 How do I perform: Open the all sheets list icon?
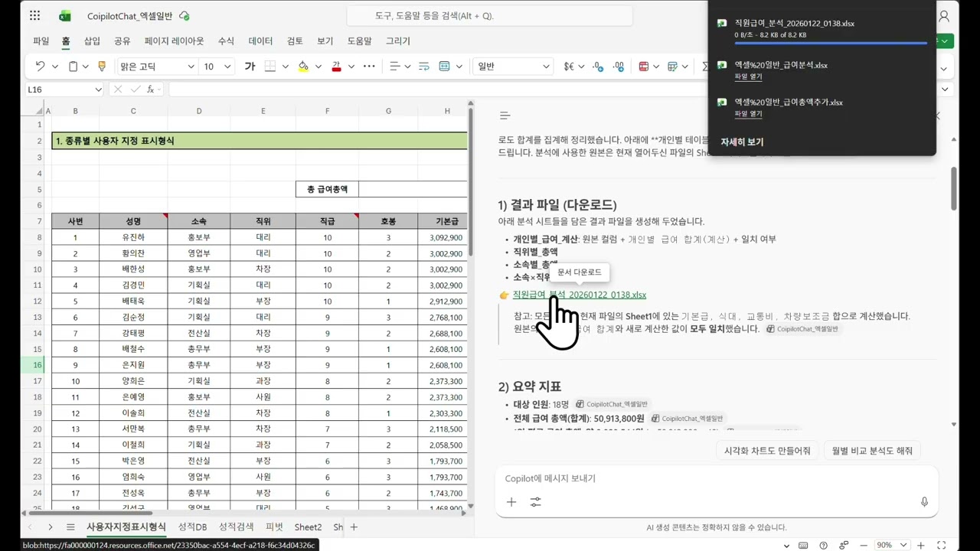tap(70, 527)
